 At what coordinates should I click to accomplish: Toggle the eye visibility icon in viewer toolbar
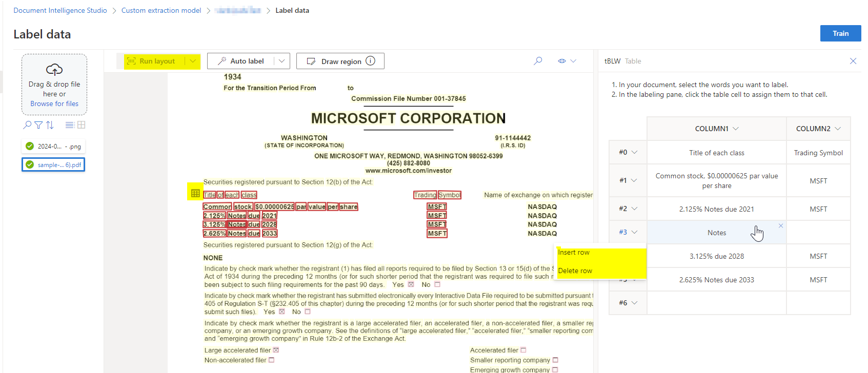pyautogui.click(x=562, y=61)
